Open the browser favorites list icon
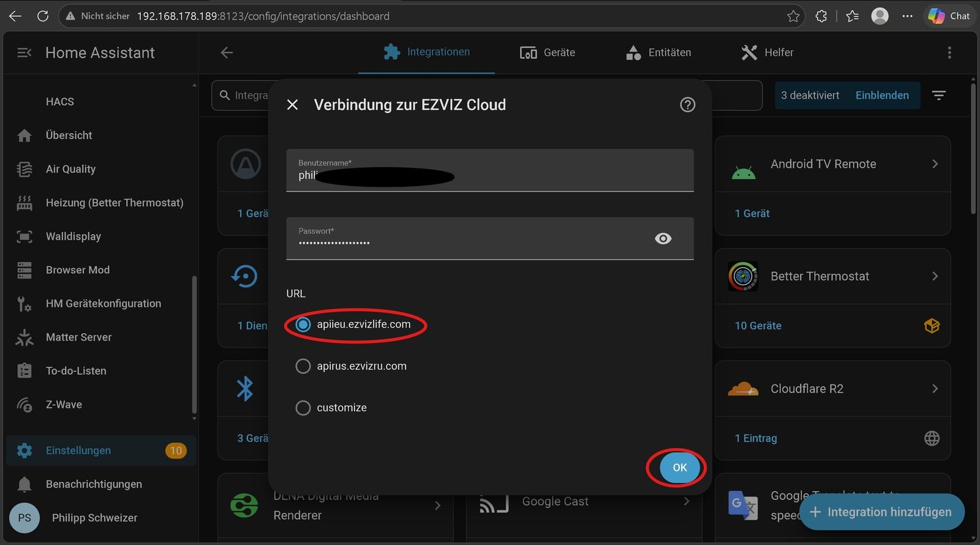980x545 pixels. 852,17
